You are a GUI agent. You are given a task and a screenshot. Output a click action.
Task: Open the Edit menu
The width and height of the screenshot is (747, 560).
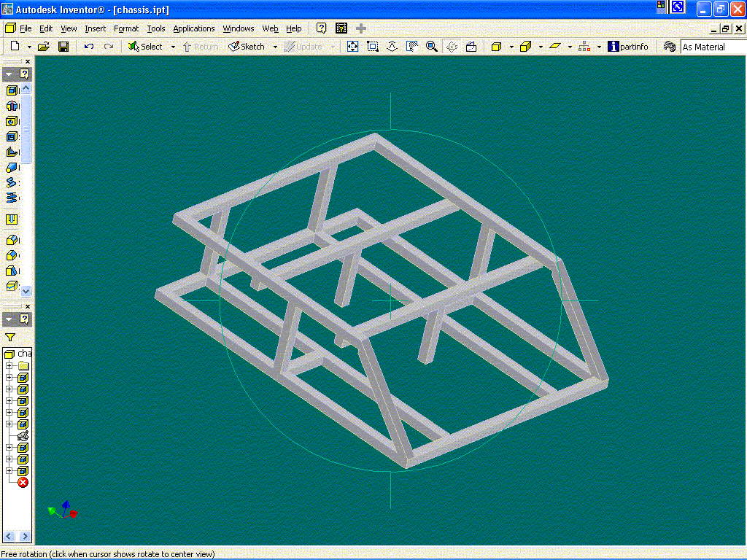pos(46,28)
